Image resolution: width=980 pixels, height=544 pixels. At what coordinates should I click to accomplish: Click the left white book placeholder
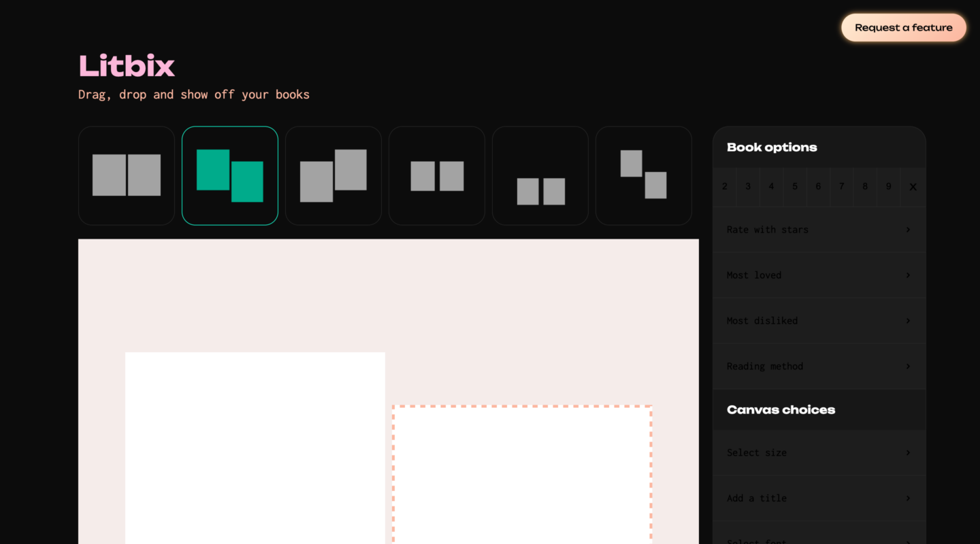coord(255,447)
